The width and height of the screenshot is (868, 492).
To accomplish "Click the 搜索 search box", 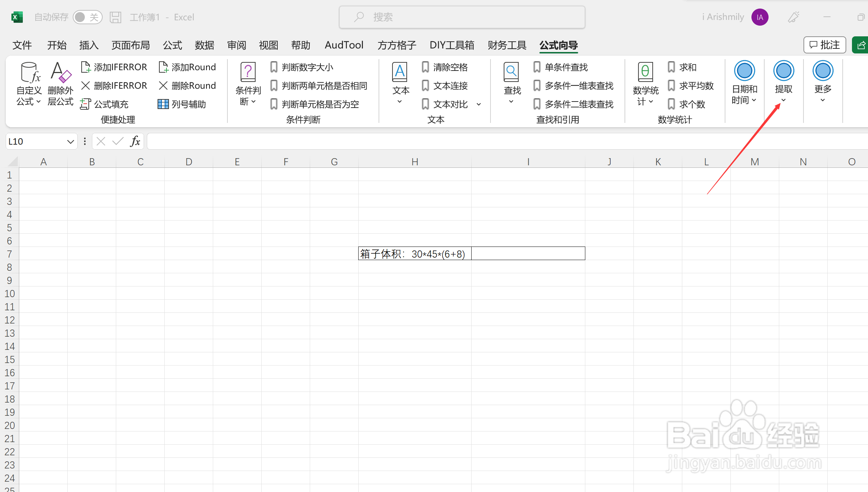I will point(462,17).
